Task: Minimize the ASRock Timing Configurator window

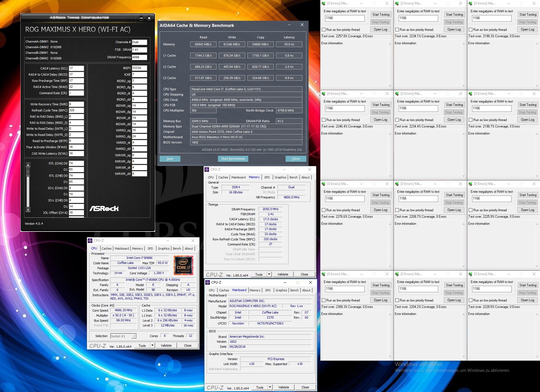Action: 141,18
